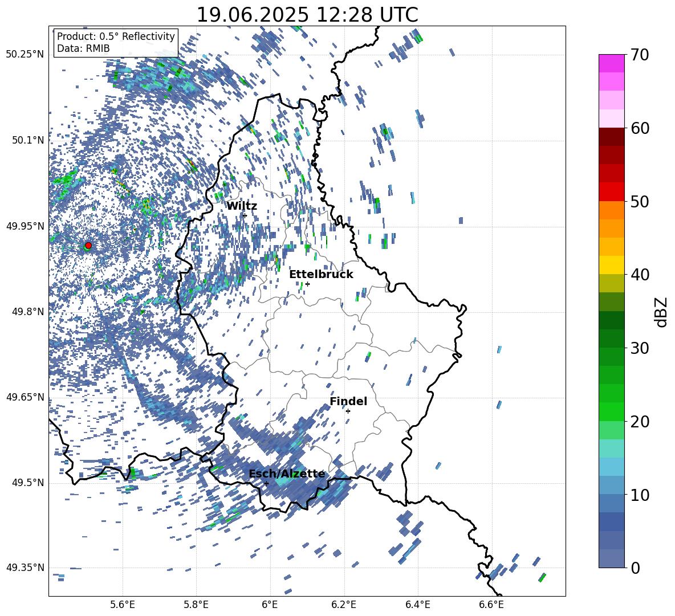Click the cross marker at Findel

348,411
